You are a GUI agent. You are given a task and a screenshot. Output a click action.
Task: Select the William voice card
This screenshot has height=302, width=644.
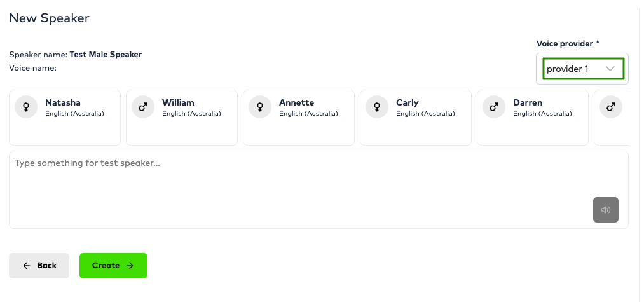pyautogui.click(x=182, y=118)
